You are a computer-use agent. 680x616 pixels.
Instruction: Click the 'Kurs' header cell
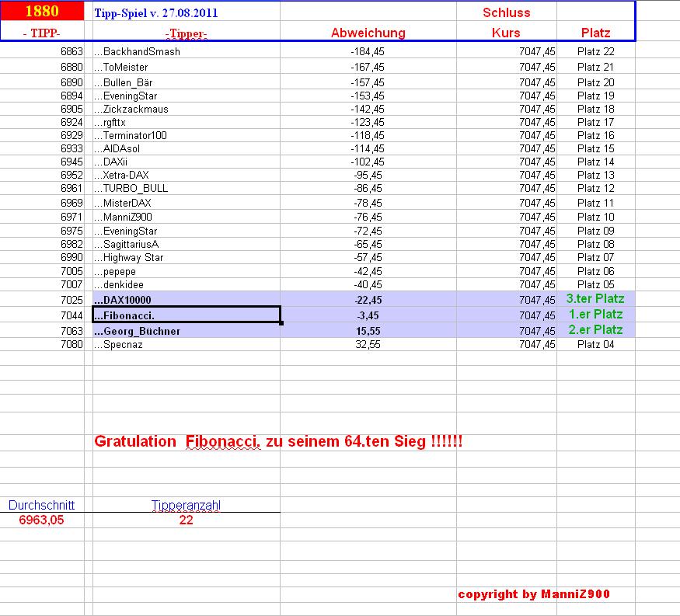tap(506, 33)
